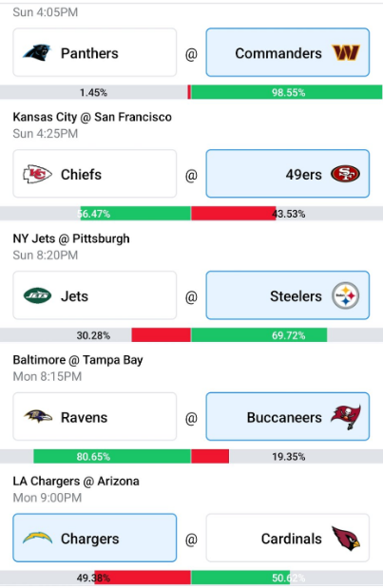Click the Commanders 98.55% pick bar
383x588 pixels.
pos(287,92)
